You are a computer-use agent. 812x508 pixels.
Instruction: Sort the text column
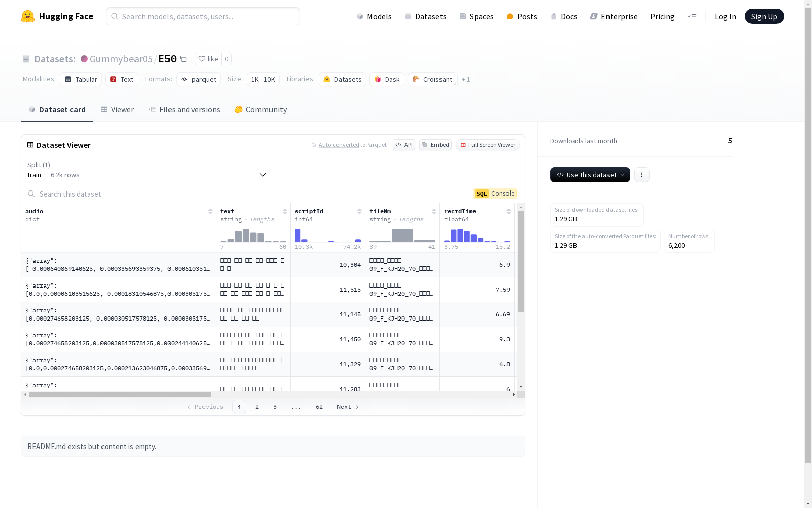(x=285, y=211)
